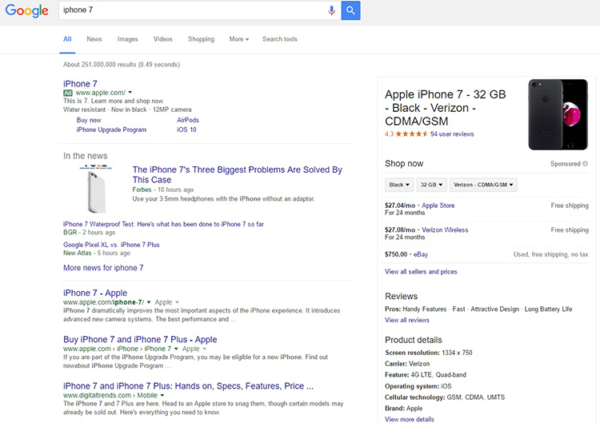Open the Forbes news case thumbnail
The width and height of the screenshot is (600, 423).
coord(96,189)
